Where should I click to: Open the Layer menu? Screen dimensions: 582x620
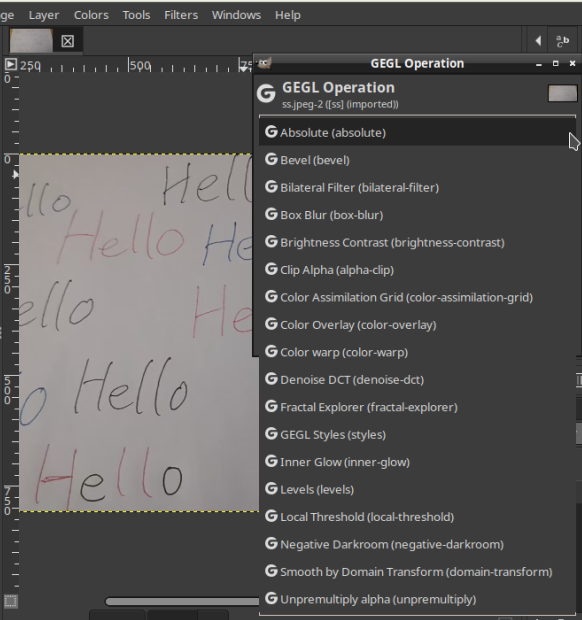[43, 15]
